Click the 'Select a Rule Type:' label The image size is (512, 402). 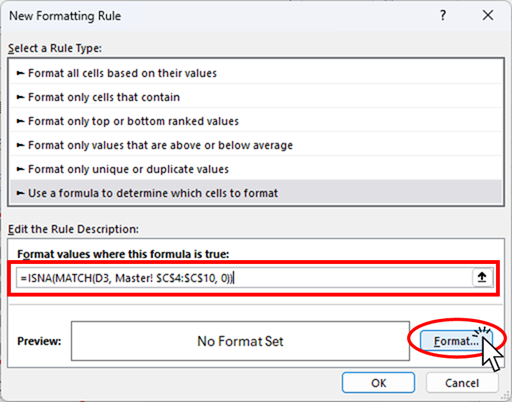tap(55, 48)
